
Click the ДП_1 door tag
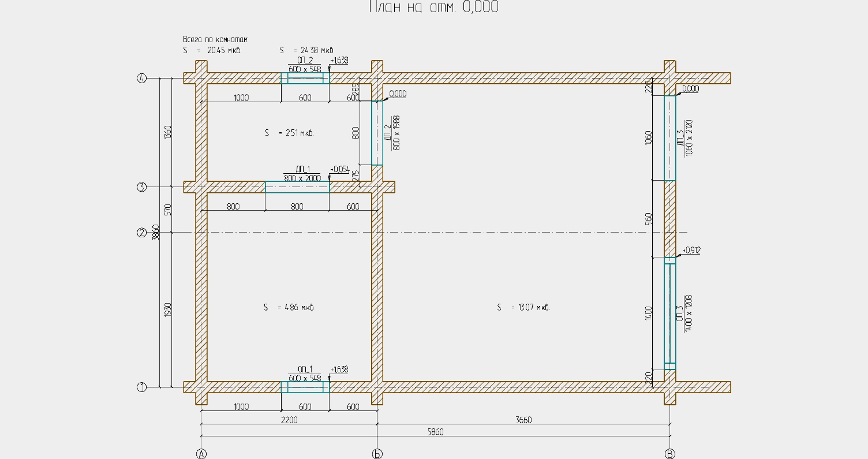click(x=303, y=169)
